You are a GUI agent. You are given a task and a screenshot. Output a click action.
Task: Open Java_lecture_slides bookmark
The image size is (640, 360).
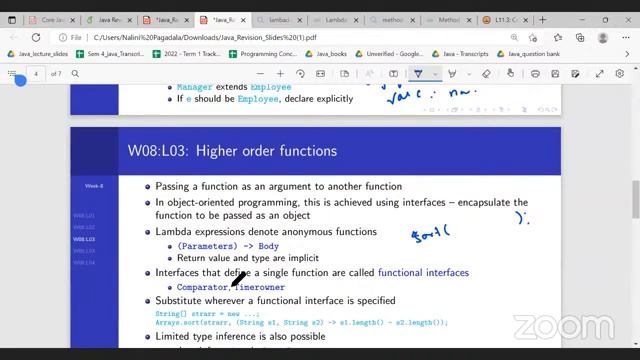(38, 54)
